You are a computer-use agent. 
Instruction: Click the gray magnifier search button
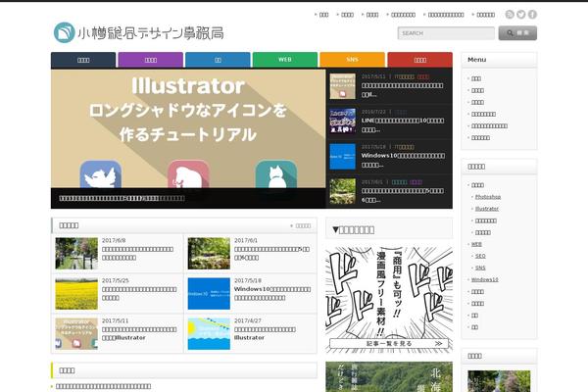pos(517,33)
